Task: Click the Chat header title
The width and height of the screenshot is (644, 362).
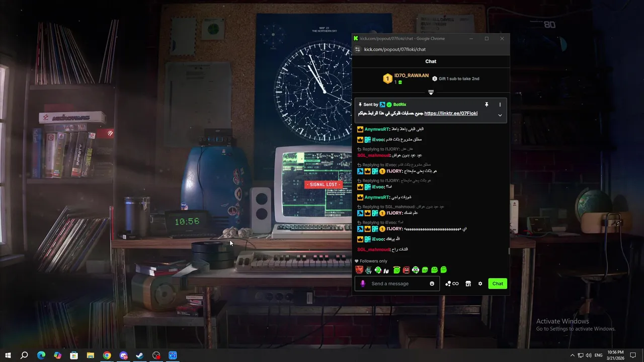Action: [x=431, y=61]
